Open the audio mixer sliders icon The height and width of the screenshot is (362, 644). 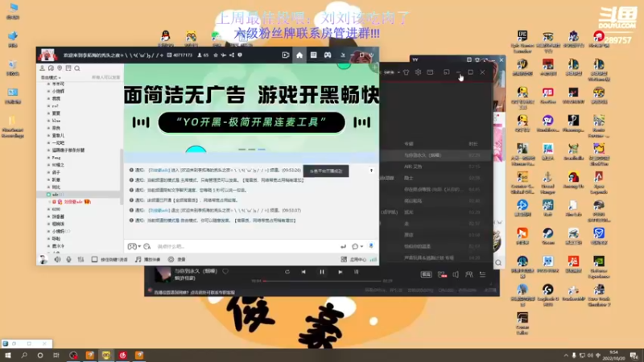81,259
